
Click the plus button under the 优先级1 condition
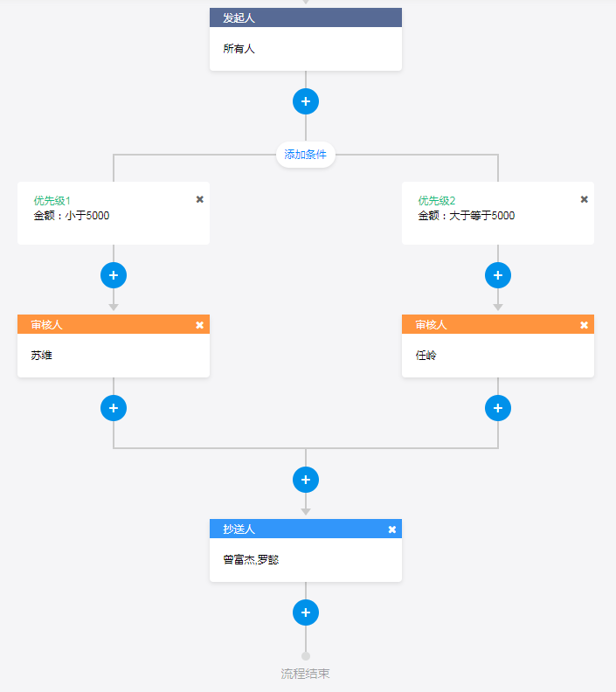pyautogui.click(x=114, y=275)
